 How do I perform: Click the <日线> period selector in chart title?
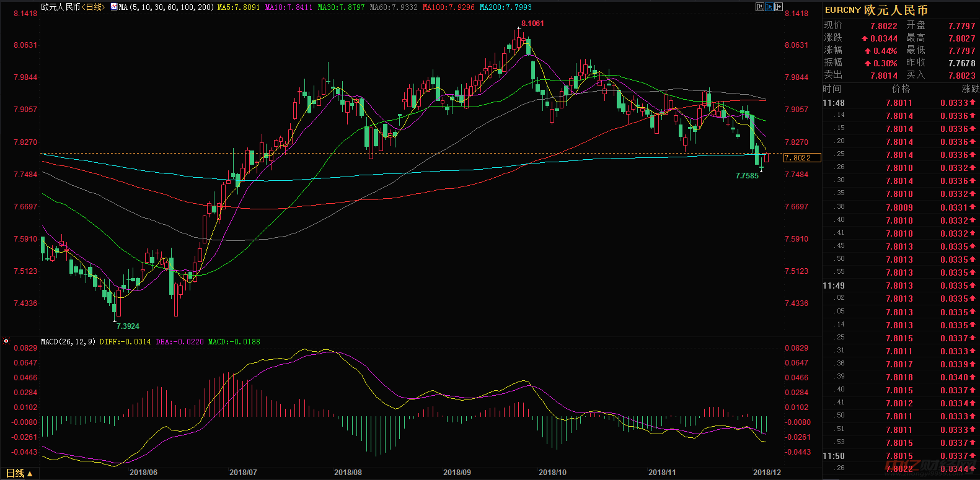point(94,7)
